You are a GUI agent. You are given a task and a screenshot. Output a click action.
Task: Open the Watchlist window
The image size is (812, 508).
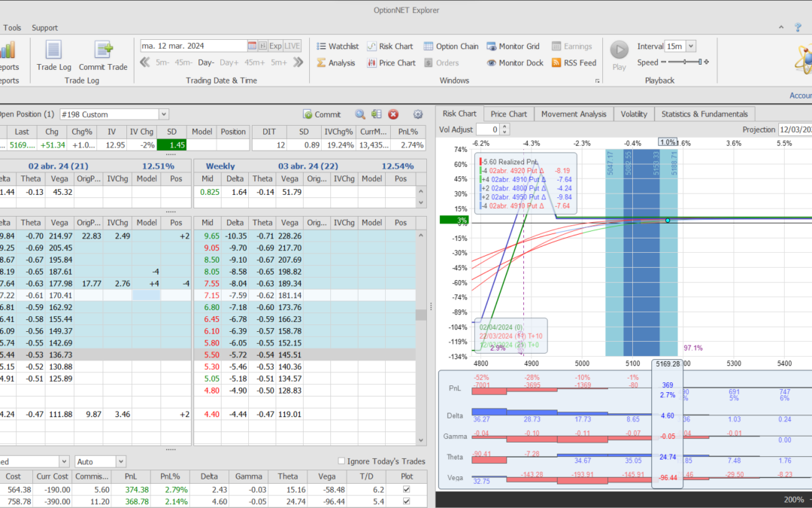(337, 46)
